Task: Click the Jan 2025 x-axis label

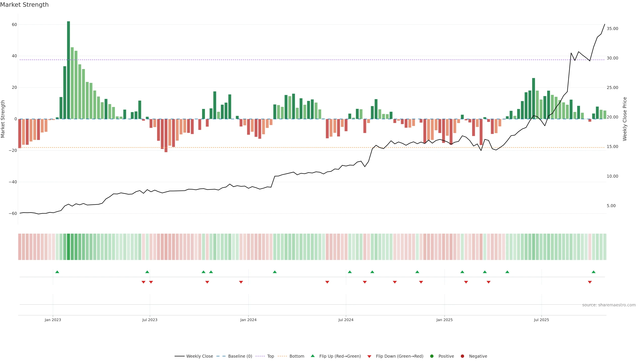Action: coord(444,320)
